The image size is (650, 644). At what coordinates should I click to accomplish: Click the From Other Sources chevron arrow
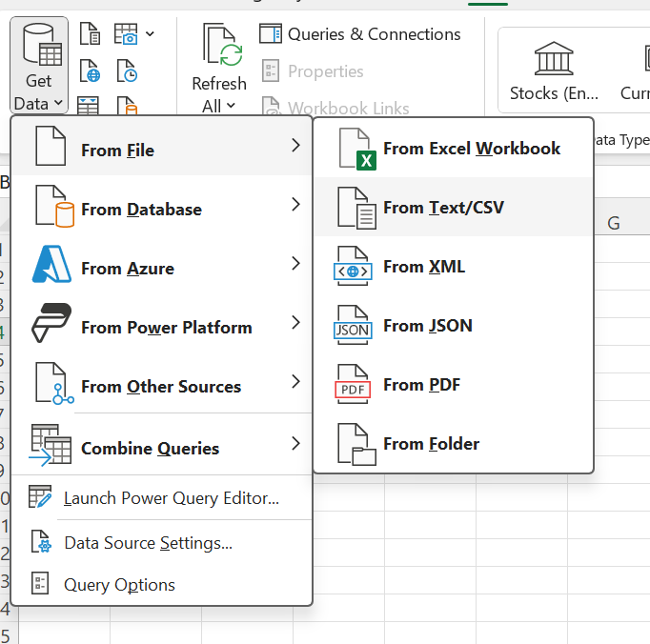[295, 382]
